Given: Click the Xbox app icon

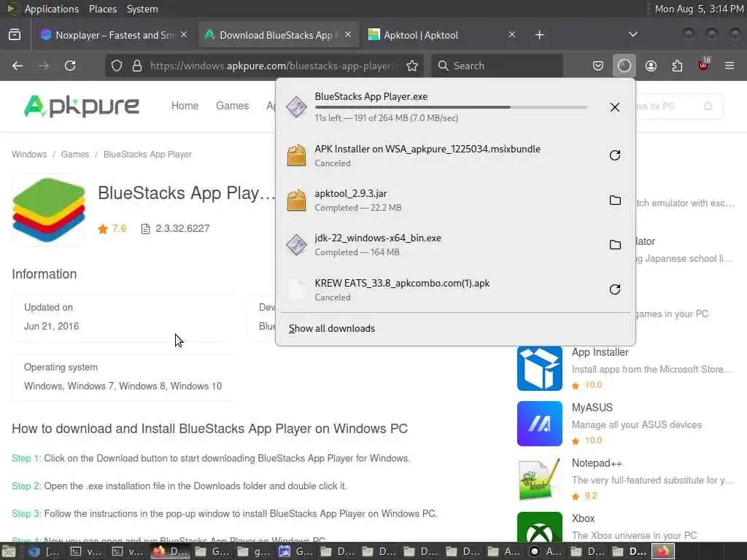Looking at the screenshot, I should point(540,527).
